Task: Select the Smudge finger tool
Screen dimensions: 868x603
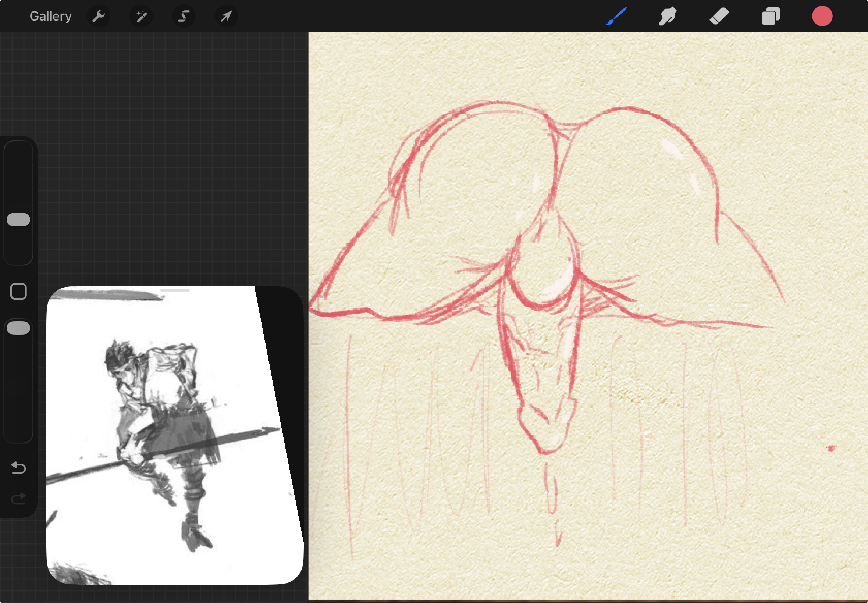Action: tap(668, 16)
